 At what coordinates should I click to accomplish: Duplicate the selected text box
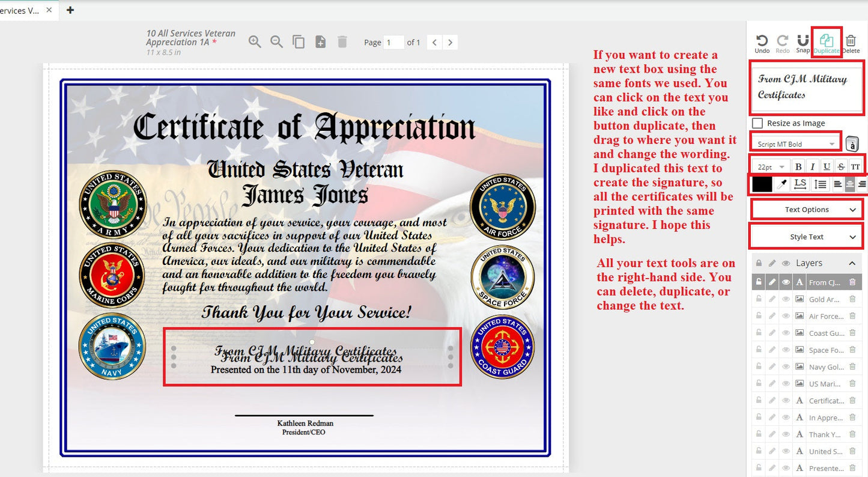(827, 44)
